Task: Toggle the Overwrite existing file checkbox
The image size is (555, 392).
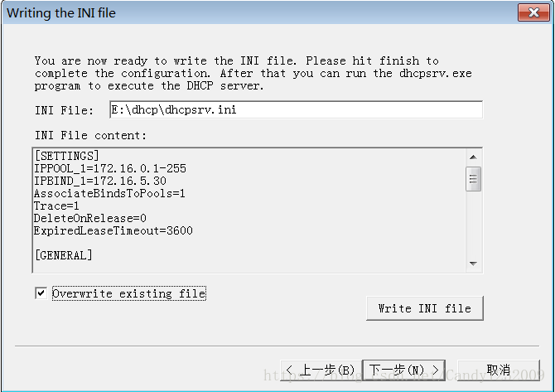Action: tap(41, 293)
